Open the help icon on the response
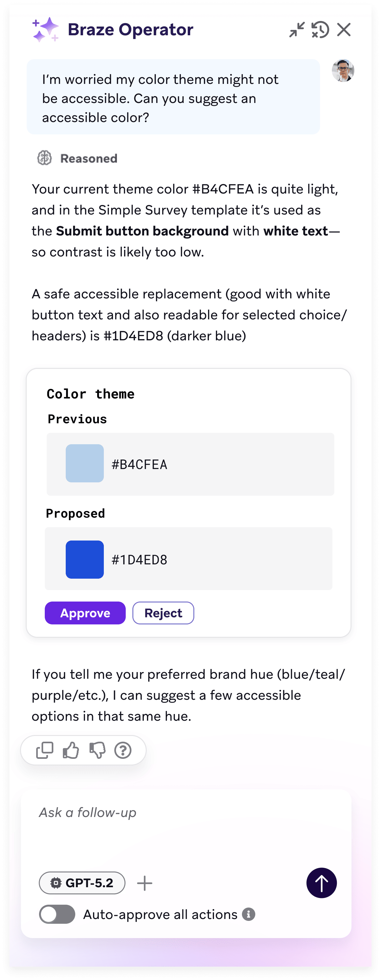This screenshot has height=980, width=381. pyautogui.click(x=123, y=750)
